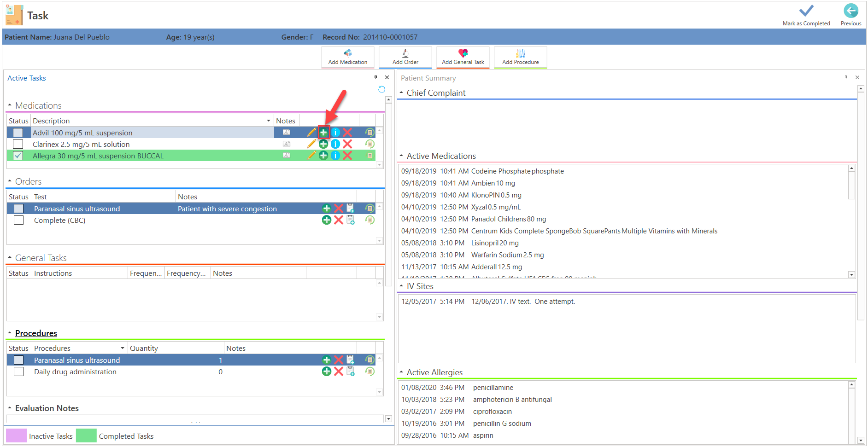
Task: Close the Active Tasks panel
Action: click(x=387, y=77)
